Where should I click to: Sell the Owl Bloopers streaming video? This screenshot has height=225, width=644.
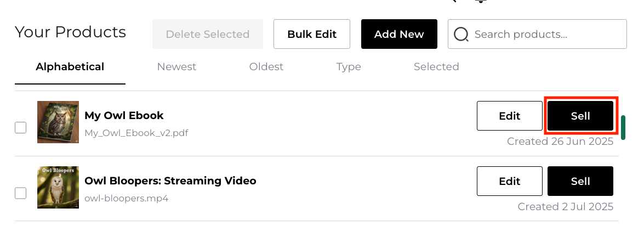pyautogui.click(x=580, y=181)
